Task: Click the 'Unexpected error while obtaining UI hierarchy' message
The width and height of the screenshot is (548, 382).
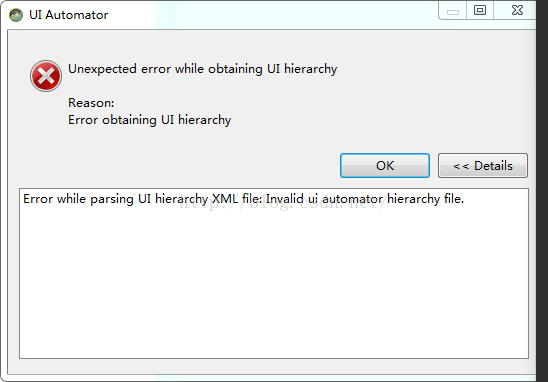Action: coord(202,69)
